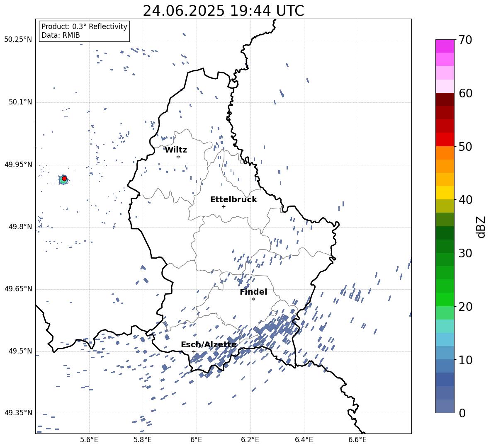This screenshot has height=448, width=491.
Task: Click the magenta top colorbar swatch
Action: [445, 46]
